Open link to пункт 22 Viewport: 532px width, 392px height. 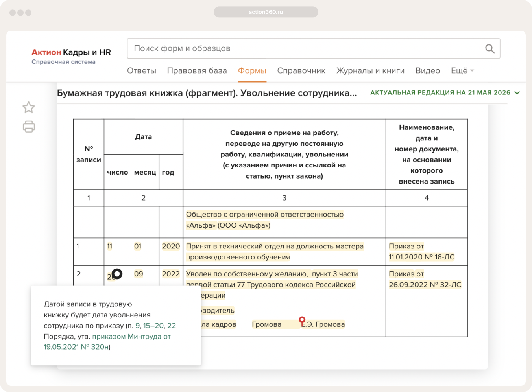coord(172,326)
